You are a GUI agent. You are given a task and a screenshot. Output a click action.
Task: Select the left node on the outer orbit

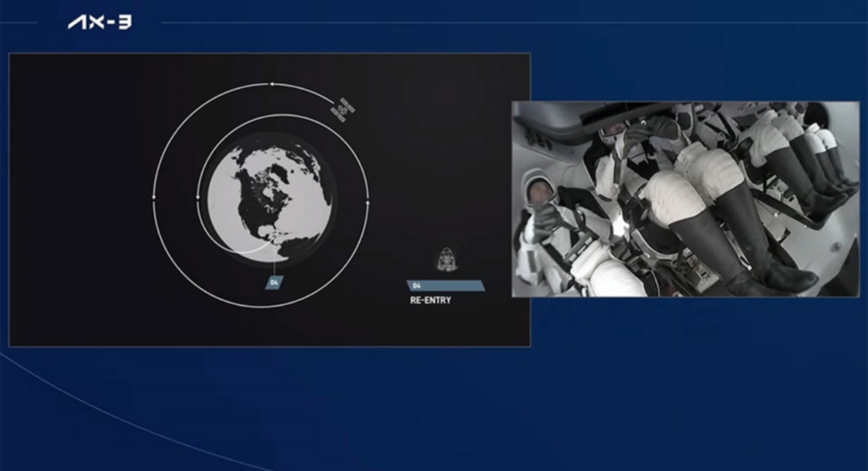pos(153,196)
